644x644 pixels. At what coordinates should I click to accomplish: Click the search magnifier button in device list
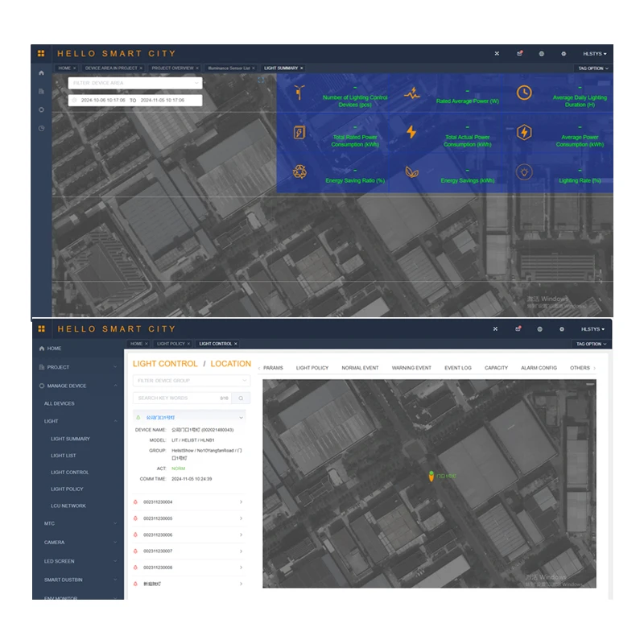click(x=241, y=398)
